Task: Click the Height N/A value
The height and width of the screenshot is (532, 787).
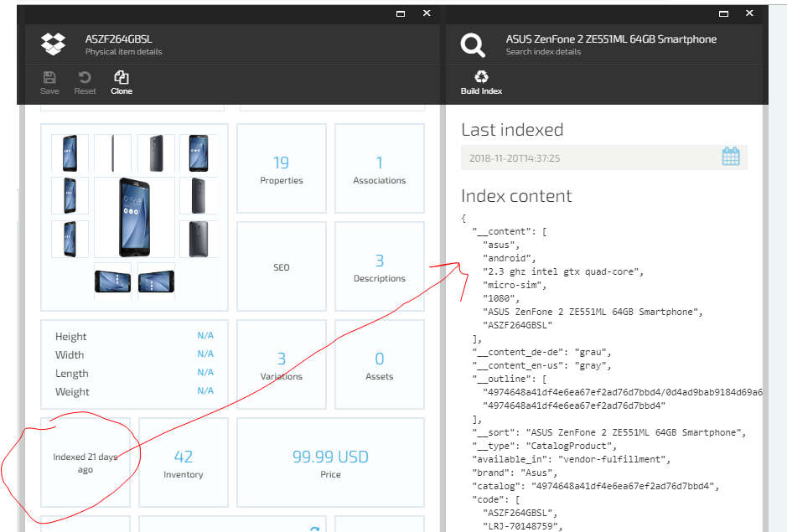Action: [205, 335]
